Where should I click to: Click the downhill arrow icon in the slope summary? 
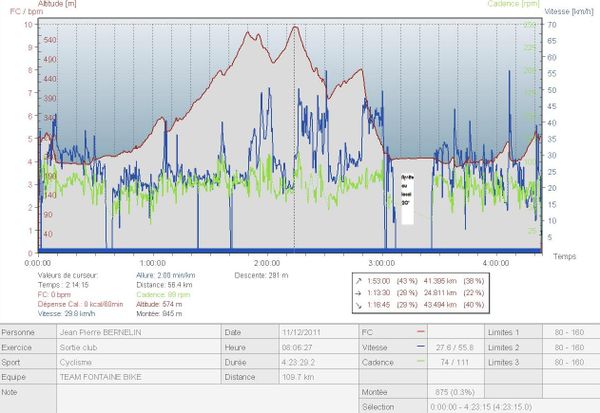click(x=358, y=306)
